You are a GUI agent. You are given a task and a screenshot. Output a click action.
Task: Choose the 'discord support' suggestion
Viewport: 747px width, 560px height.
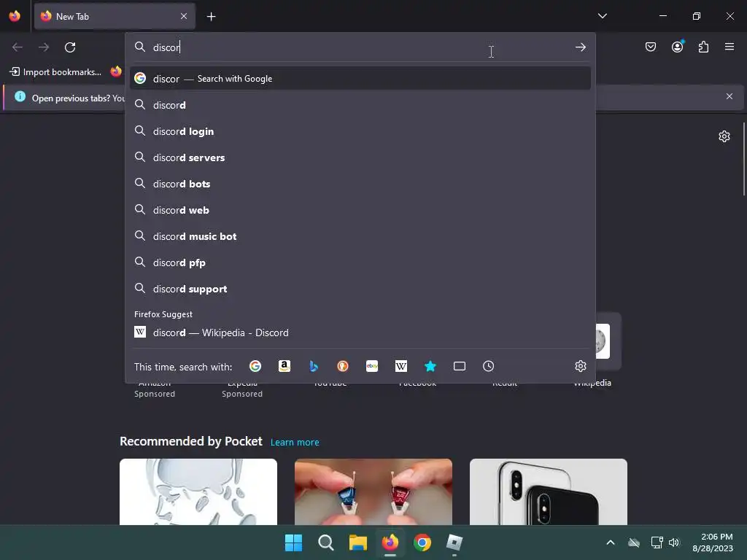click(x=360, y=289)
